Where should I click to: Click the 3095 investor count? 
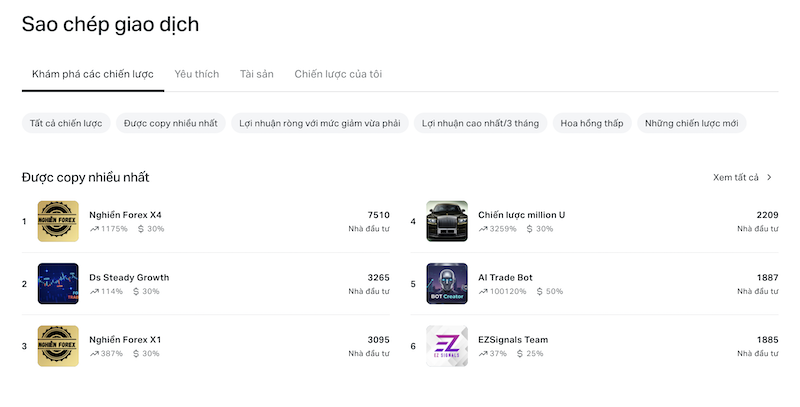click(x=379, y=340)
